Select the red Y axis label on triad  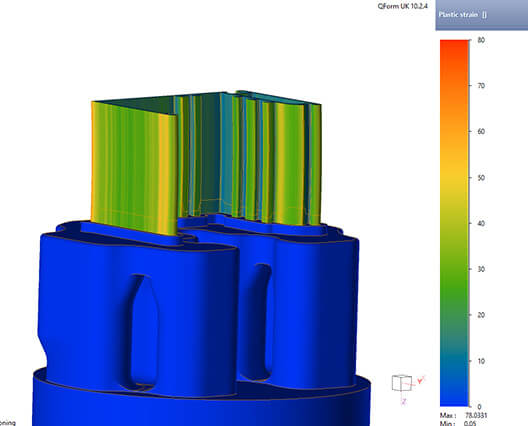420,381
